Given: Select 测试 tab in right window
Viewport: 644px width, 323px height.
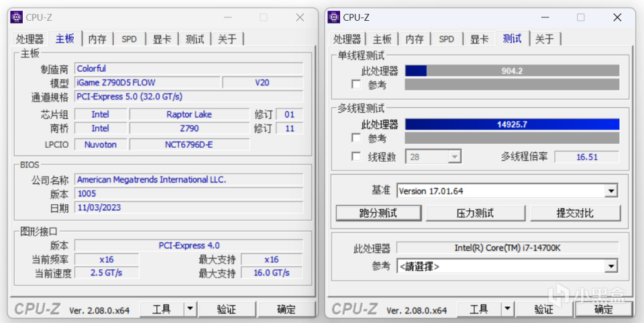Looking at the screenshot, I should (512, 38).
